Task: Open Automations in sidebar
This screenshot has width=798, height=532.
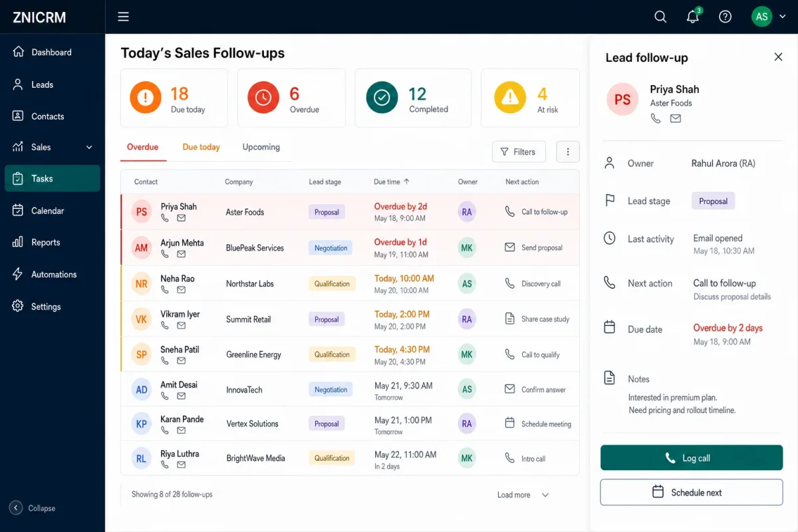Action: pos(52,274)
